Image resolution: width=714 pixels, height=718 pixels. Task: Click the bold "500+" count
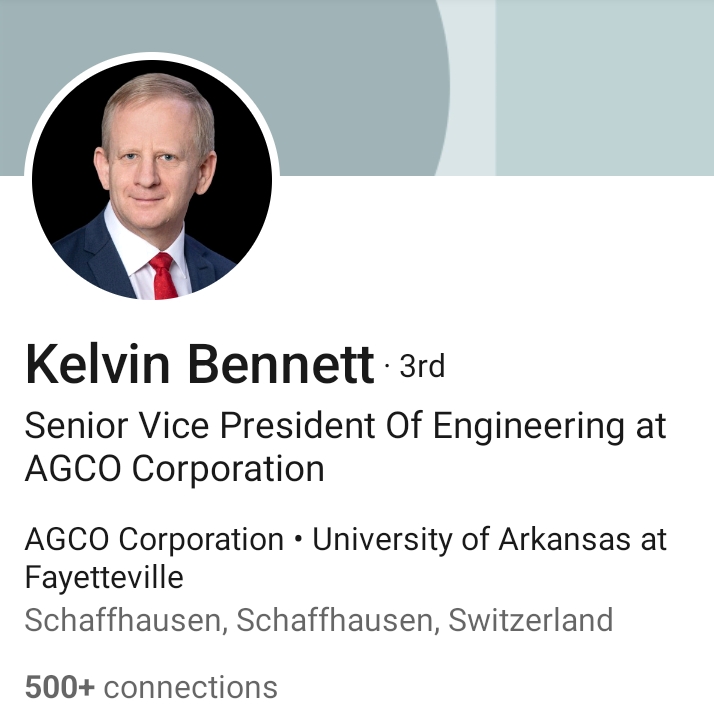pos(59,687)
